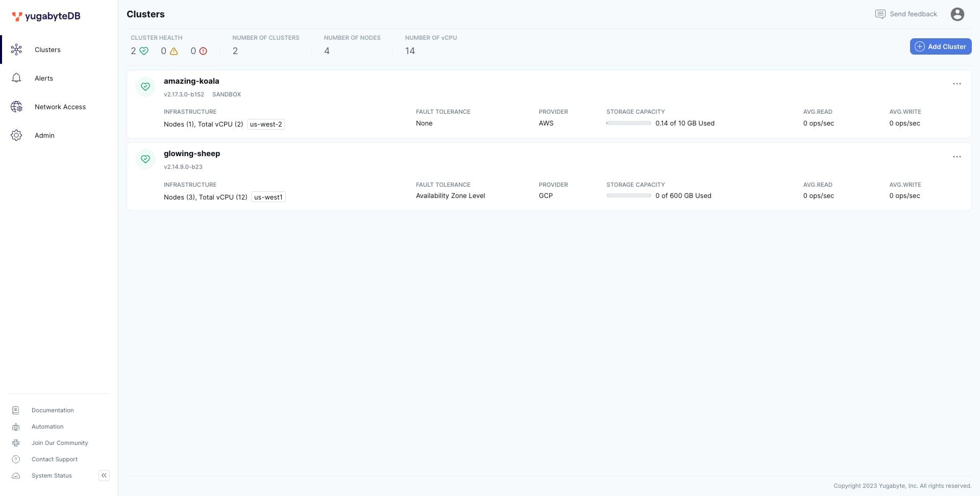This screenshot has width=980, height=496.
Task: Click the glowing-sheep health status icon
Action: [145, 159]
